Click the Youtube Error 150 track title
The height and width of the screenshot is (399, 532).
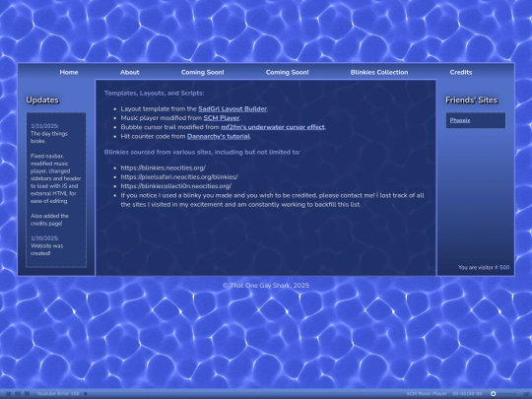[58, 393]
